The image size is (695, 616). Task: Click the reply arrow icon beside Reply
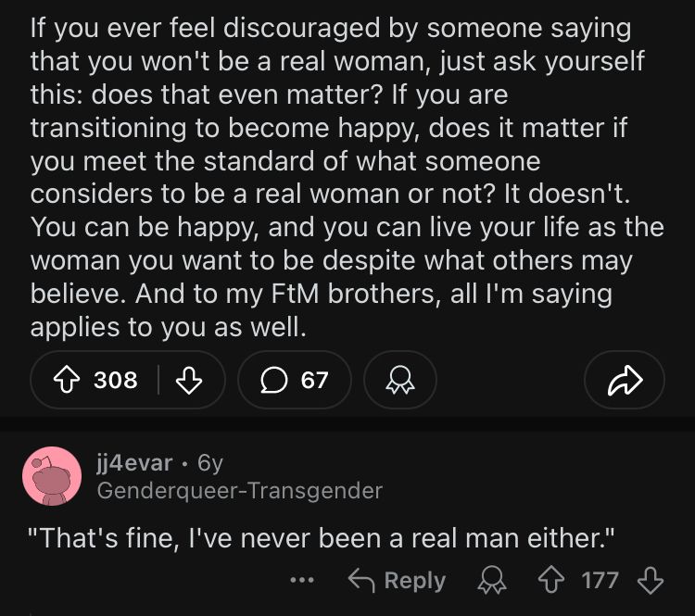[361, 581]
